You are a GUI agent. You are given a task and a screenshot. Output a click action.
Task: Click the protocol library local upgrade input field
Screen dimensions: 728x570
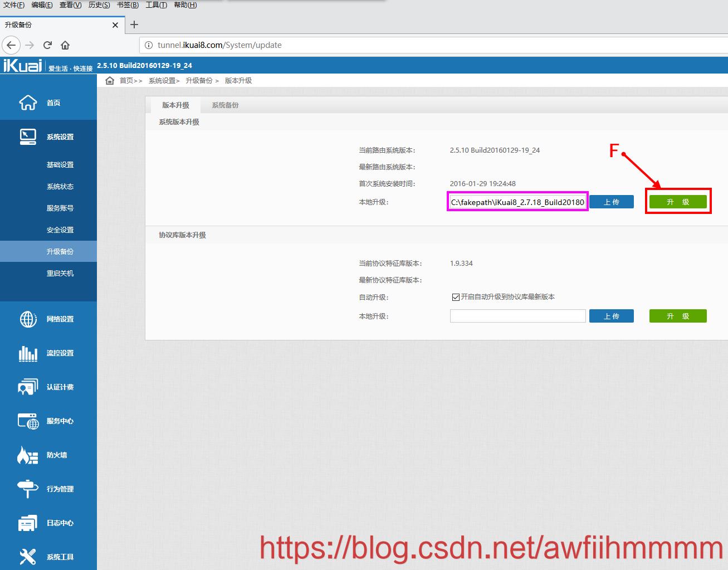tap(518, 316)
